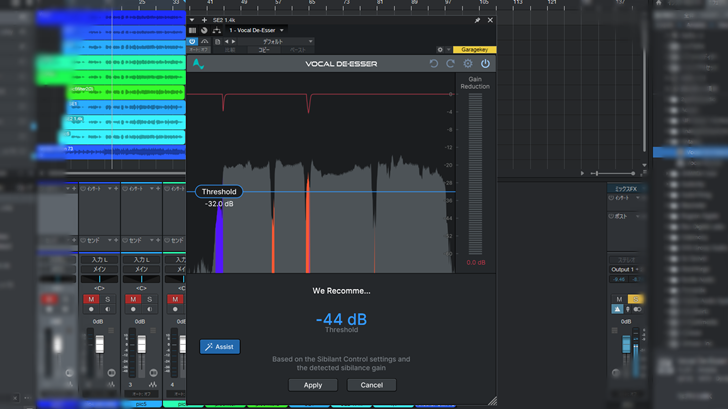This screenshot has height=409, width=728.
Task: Mute the main output channel
Action: pos(619,299)
